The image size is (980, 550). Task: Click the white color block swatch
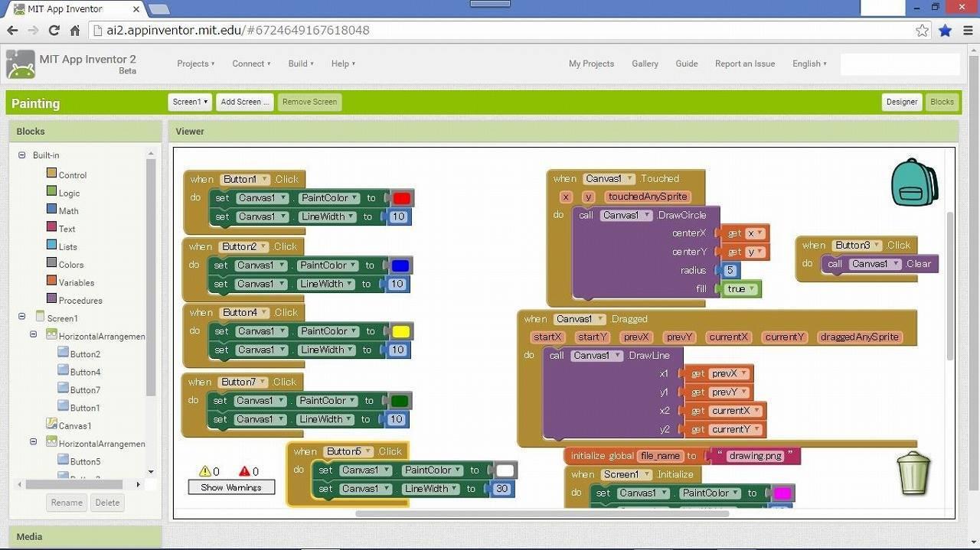505,470
